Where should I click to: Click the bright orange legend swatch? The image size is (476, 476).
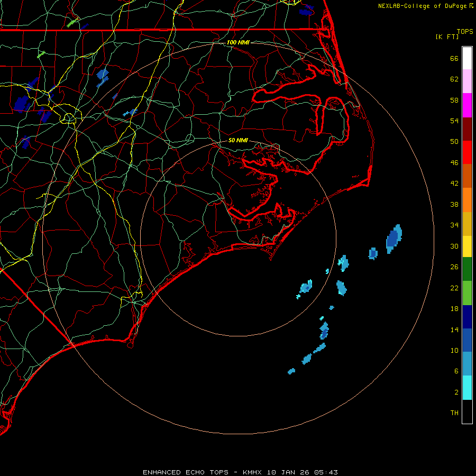tap(467, 200)
